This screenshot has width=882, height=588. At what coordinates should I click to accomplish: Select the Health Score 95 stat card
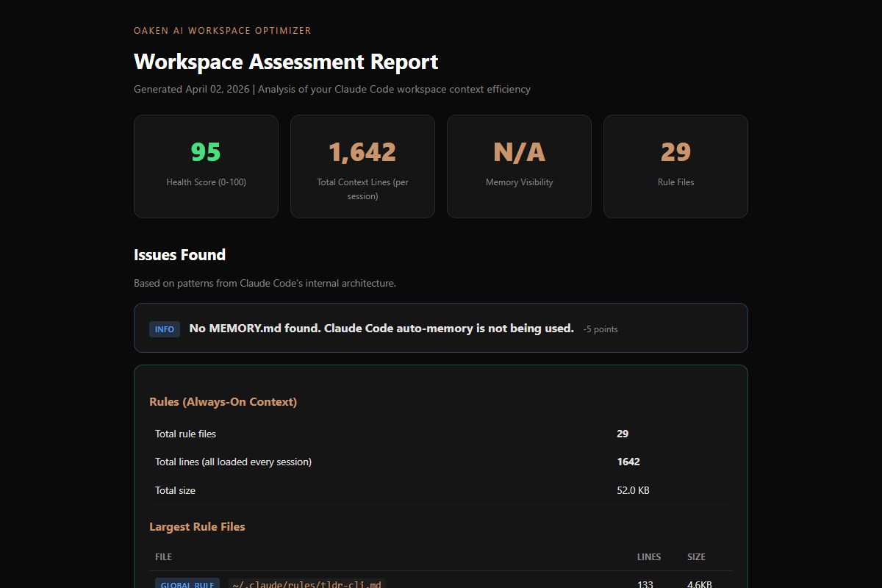click(x=206, y=166)
